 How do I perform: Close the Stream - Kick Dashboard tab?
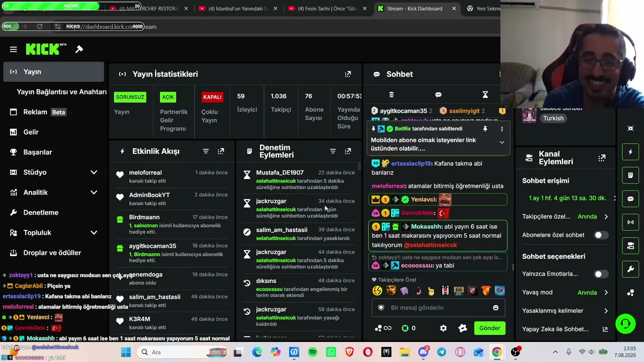coord(454,9)
